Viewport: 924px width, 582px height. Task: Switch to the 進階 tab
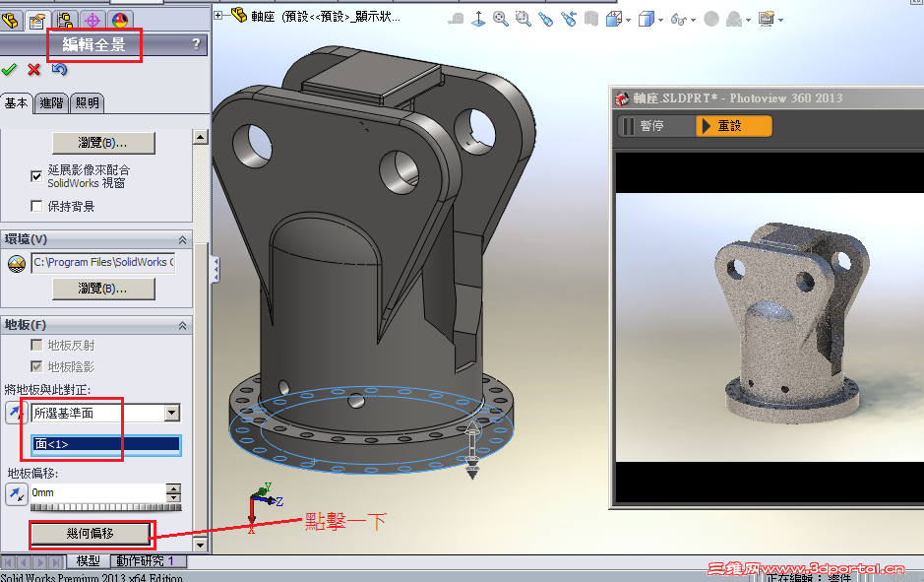pos(51,103)
